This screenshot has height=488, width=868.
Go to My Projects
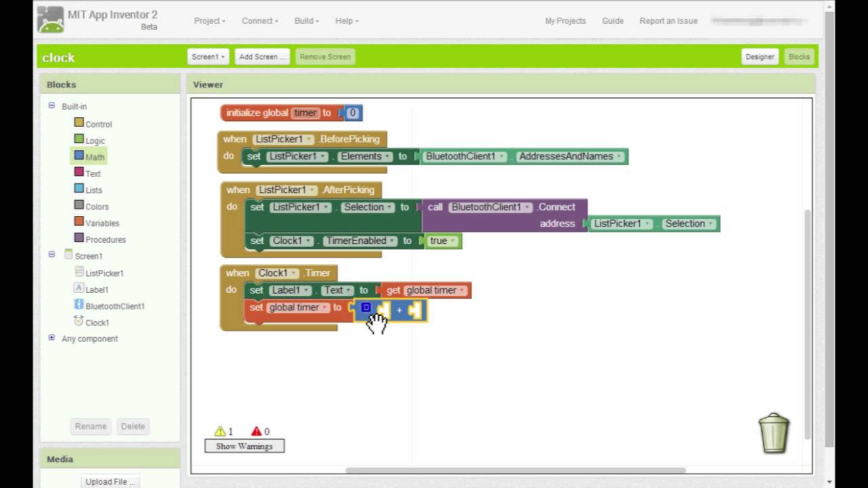[x=566, y=21]
